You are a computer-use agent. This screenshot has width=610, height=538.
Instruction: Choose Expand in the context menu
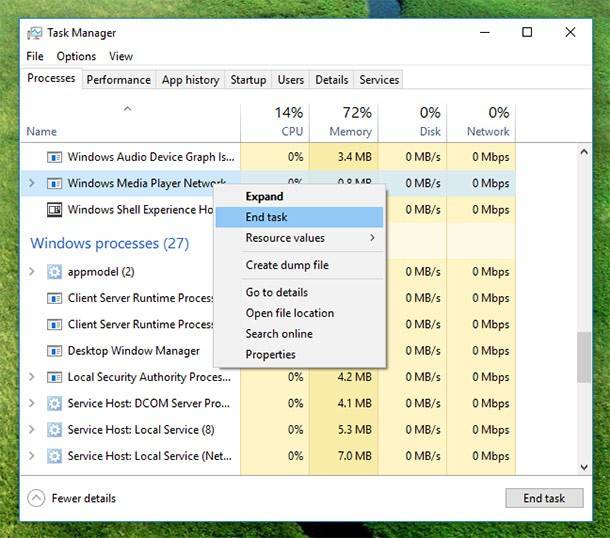[x=300, y=196]
